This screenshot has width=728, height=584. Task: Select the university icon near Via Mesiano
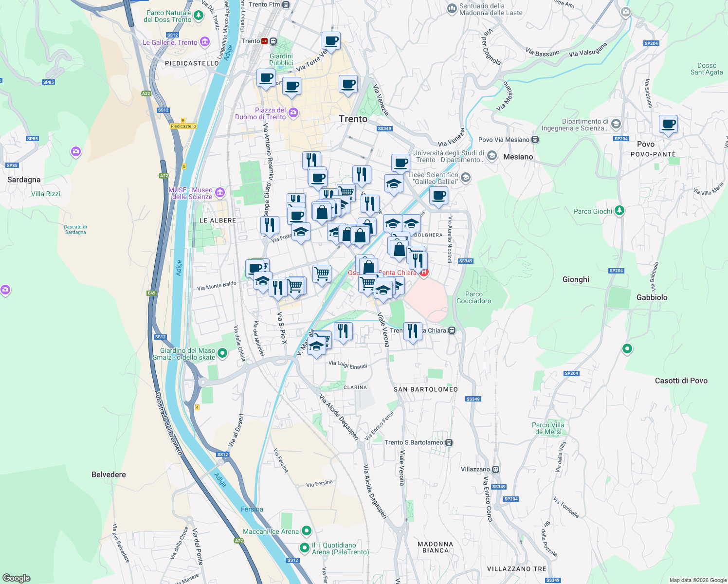pos(491,156)
